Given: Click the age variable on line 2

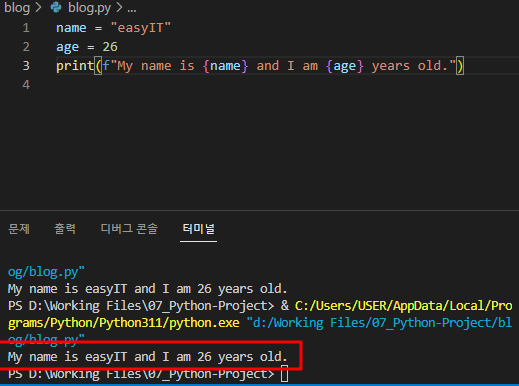Looking at the screenshot, I should point(68,47).
